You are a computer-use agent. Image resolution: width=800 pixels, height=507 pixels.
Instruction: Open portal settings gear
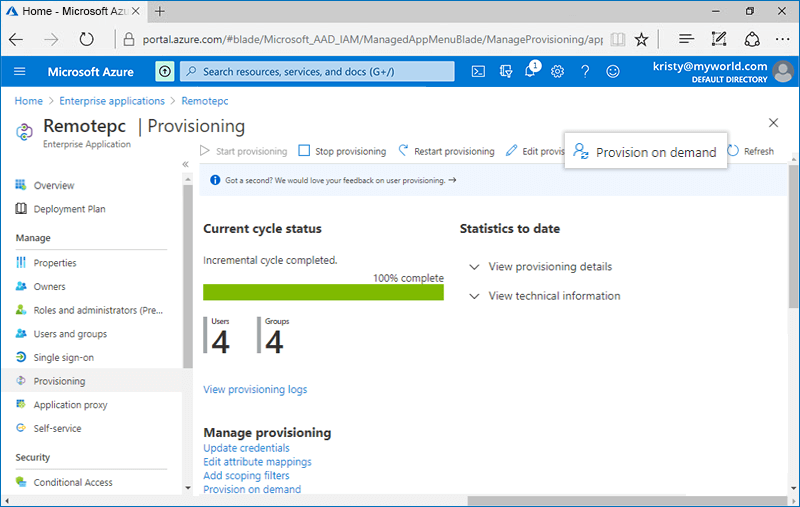click(x=558, y=72)
